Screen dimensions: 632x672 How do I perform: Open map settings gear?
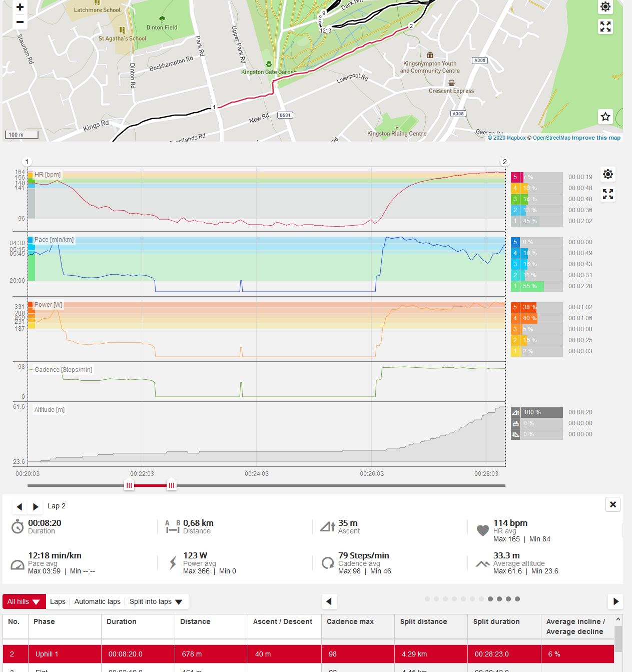(x=605, y=7)
